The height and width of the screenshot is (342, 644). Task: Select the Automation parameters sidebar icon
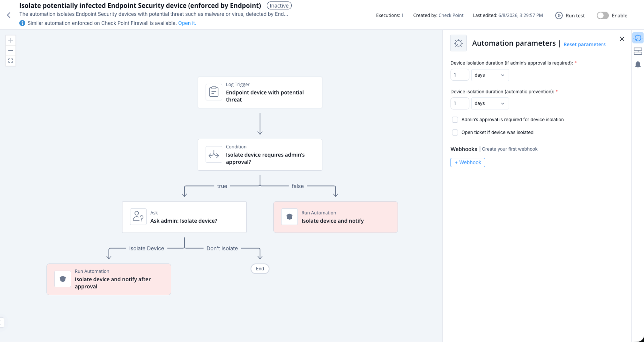point(638,38)
